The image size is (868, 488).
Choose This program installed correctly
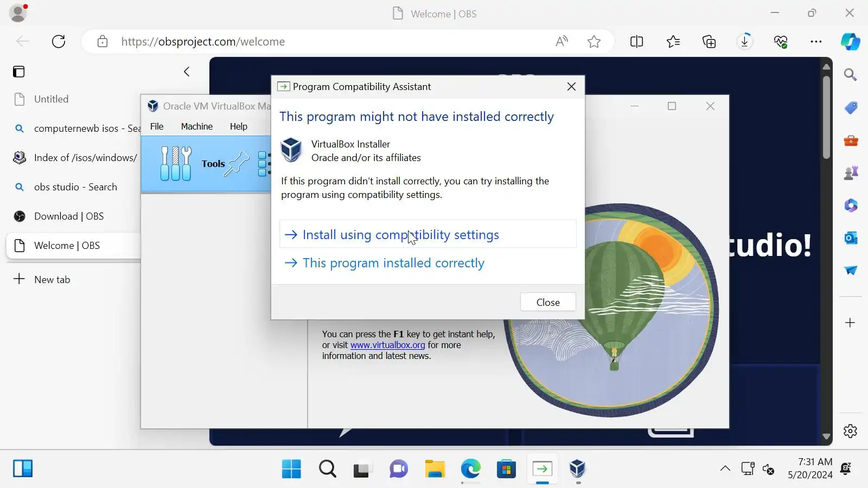pos(384,263)
